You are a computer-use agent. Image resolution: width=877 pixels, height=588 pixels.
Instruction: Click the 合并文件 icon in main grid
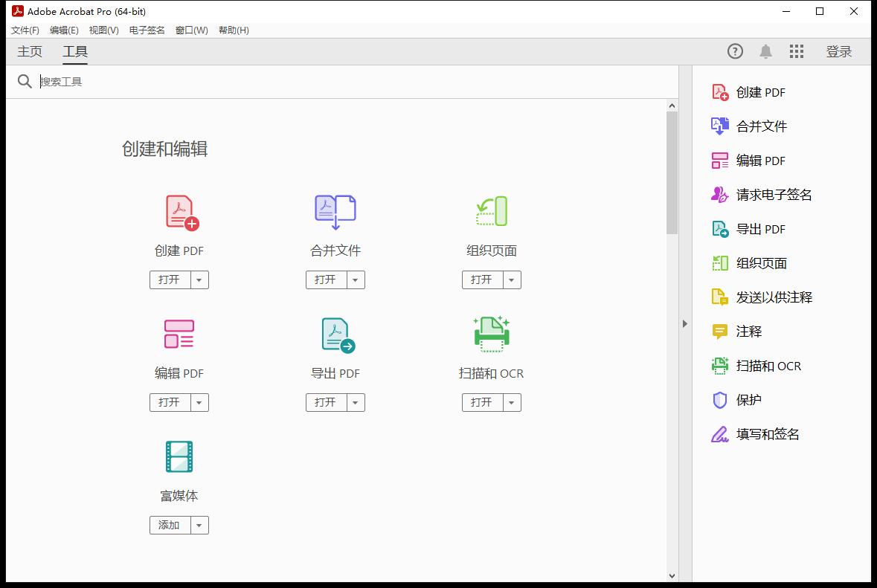pos(335,212)
